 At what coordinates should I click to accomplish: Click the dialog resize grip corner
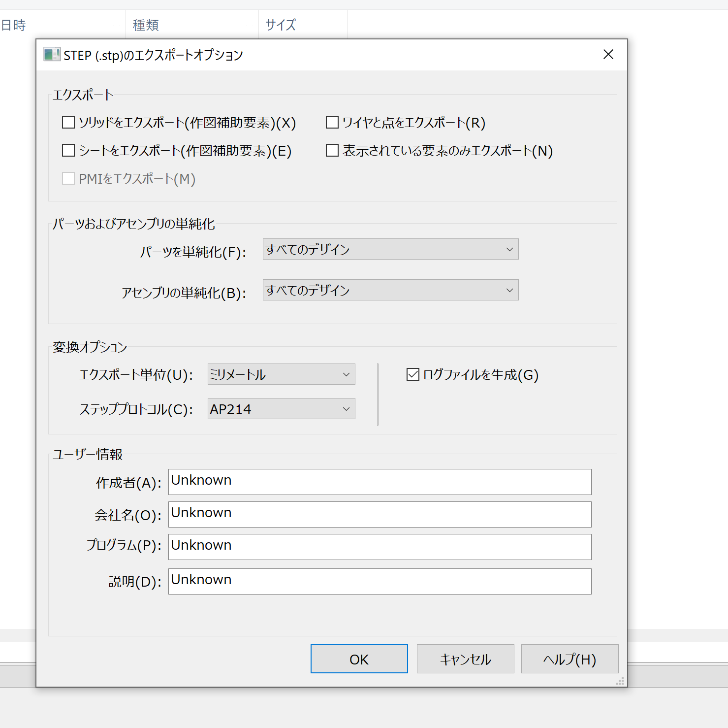pos(620,681)
